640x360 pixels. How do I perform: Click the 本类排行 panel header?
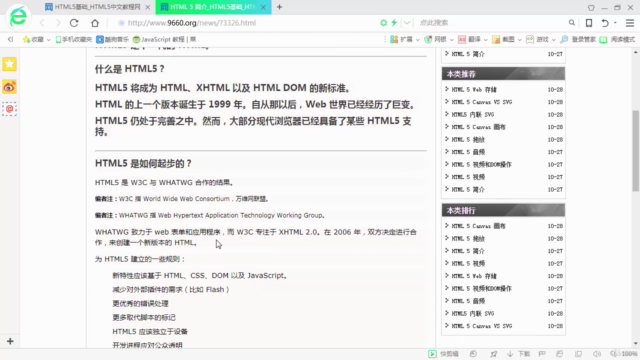pos(503,211)
